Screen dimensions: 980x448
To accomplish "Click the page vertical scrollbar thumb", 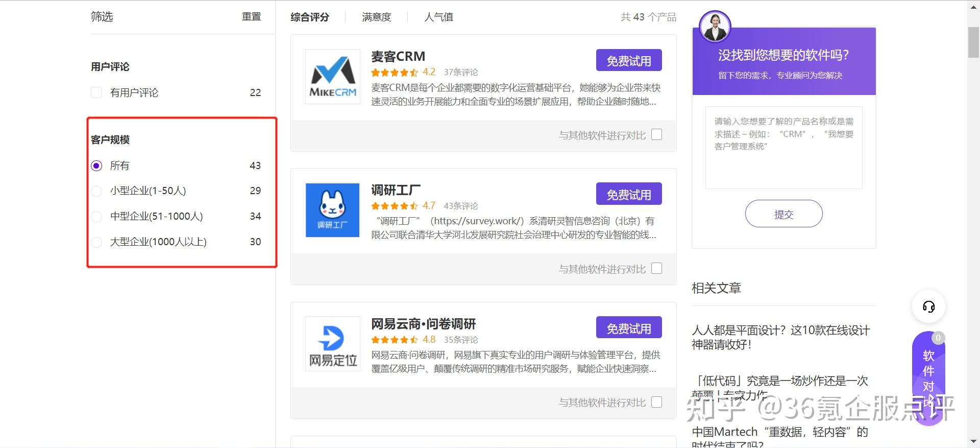I will pos(973,43).
